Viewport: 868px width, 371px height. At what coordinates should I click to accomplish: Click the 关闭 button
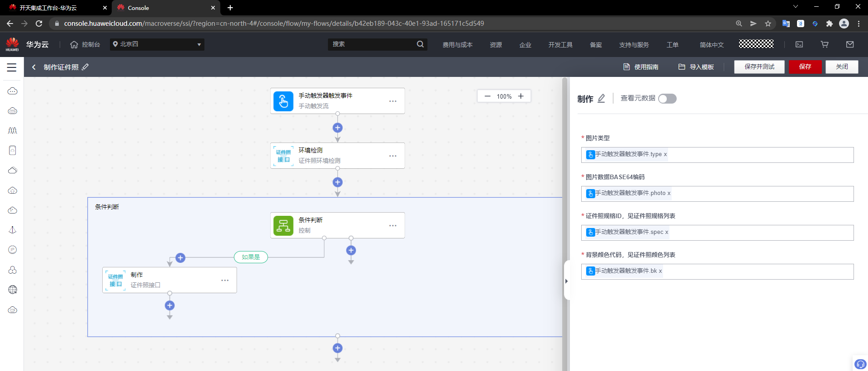click(x=842, y=67)
